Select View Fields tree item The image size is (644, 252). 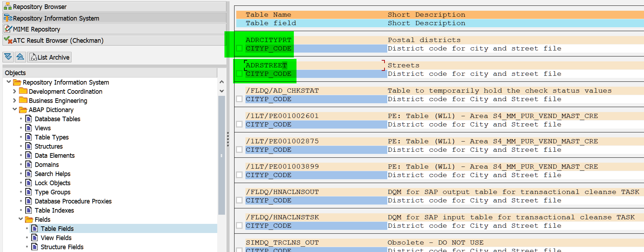point(56,238)
